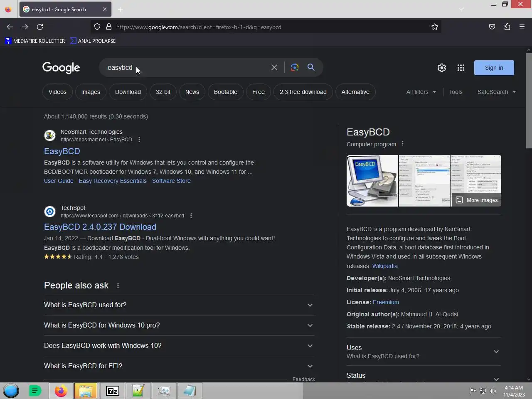Open the EasyBCD logo thumbnail image
The height and width of the screenshot is (399, 532).
[x=372, y=181]
